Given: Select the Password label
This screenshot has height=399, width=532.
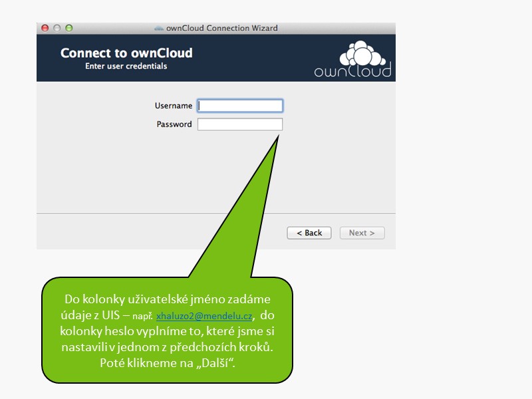Looking at the screenshot, I should click(x=174, y=124).
